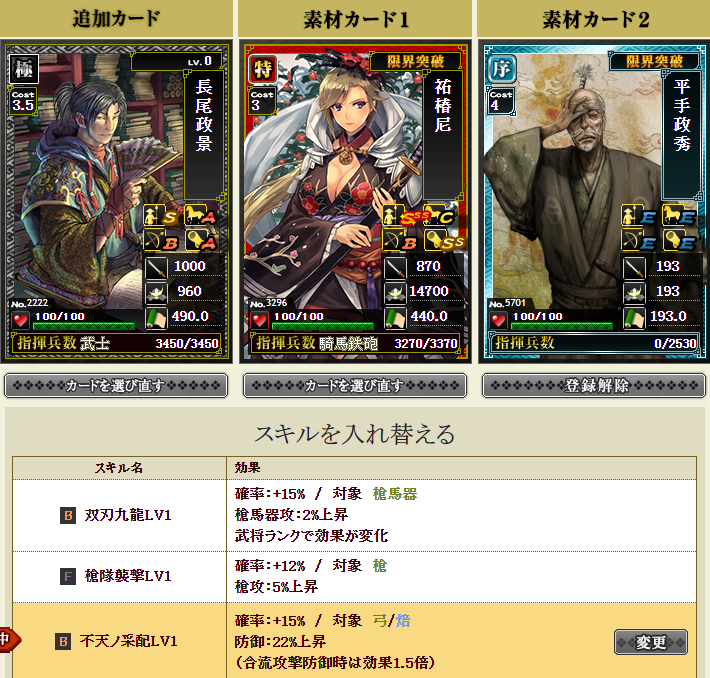Click the sword attack icon on 祐椿尼 card
Image resolution: width=710 pixels, height=678 pixels.
[395, 267]
